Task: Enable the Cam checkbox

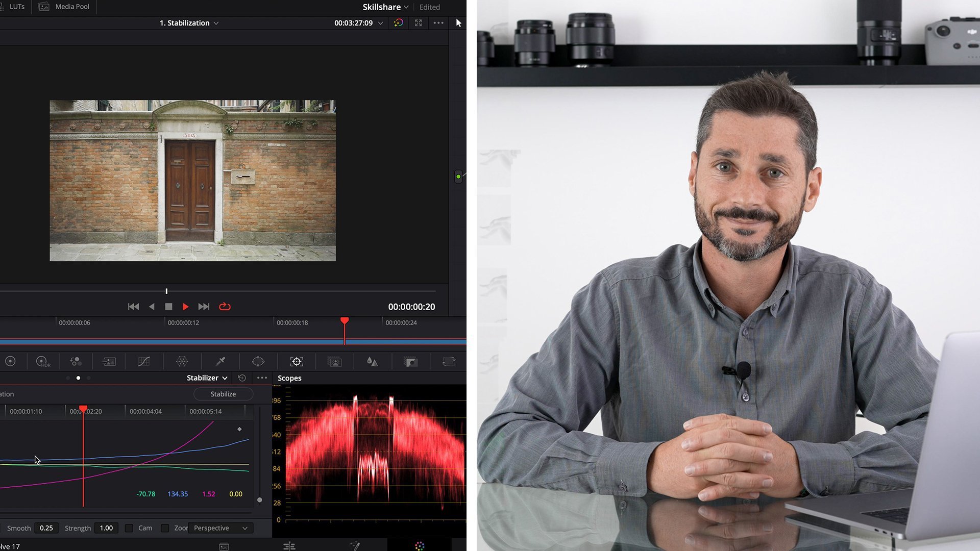Action: pos(129,528)
